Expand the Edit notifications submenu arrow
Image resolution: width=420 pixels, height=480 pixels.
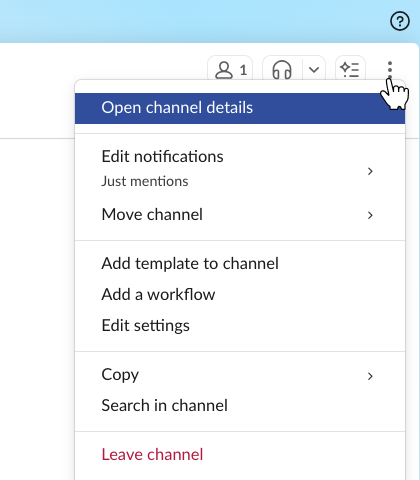(370, 171)
